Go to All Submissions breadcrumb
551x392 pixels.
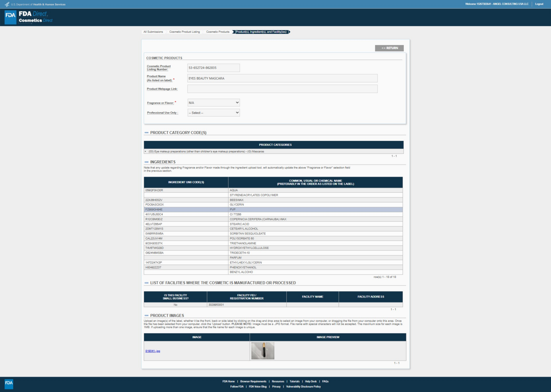153,32
